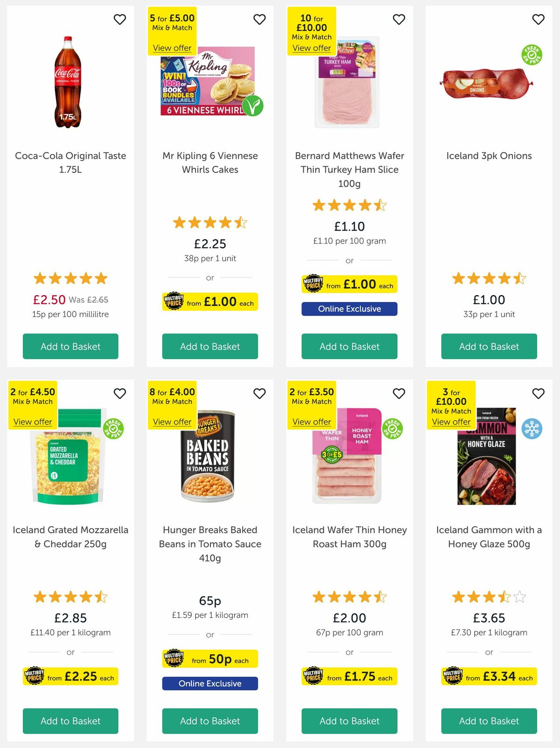Screen dimensions: 560x748
Task: View the 2 for £4.50 Mix & Match offer
Action: [33, 422]
